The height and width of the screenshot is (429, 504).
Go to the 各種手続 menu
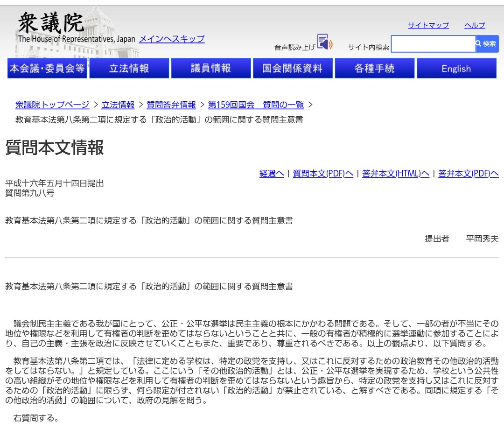pyautogui.click(x=374, y=68)
